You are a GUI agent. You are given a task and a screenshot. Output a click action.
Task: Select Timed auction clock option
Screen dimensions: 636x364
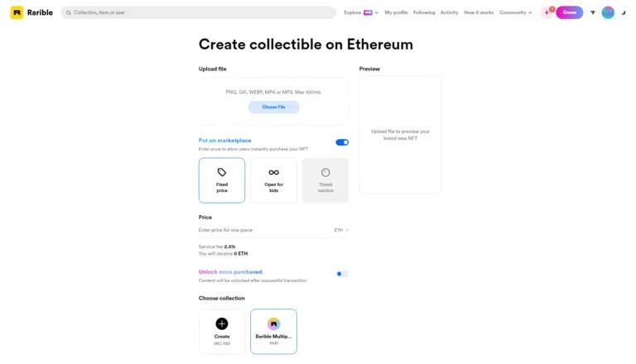pyautogui.click(x=325, y=180)
